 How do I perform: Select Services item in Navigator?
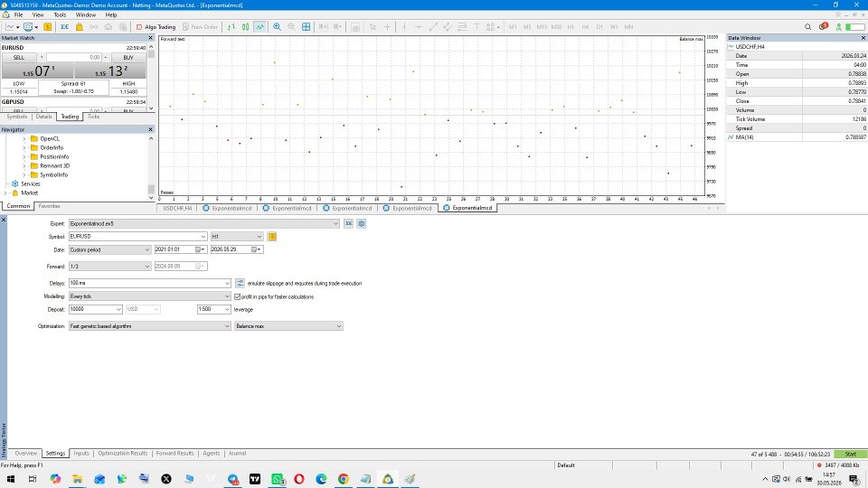(x=31, y=183)
